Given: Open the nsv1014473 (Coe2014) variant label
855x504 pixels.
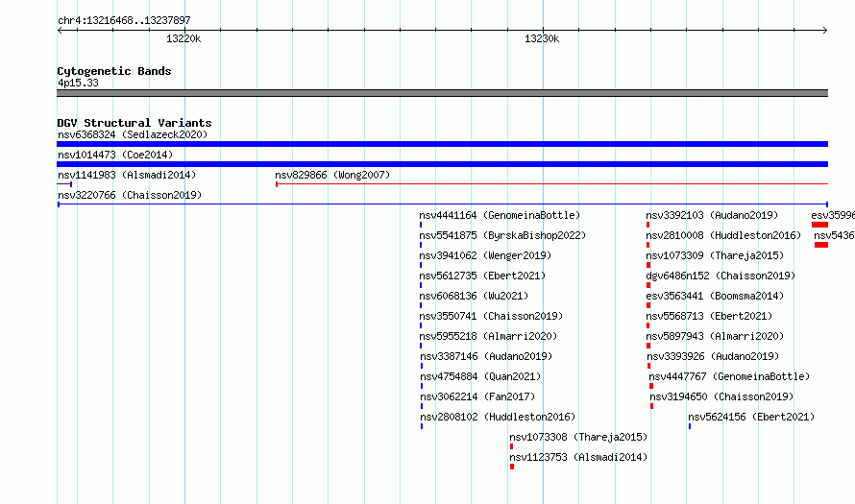Looking at the screenshot, I should 115,155.
